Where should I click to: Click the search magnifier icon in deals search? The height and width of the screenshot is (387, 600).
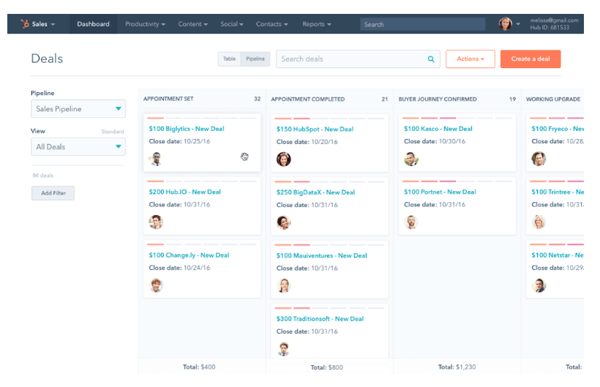pos(431,59)
